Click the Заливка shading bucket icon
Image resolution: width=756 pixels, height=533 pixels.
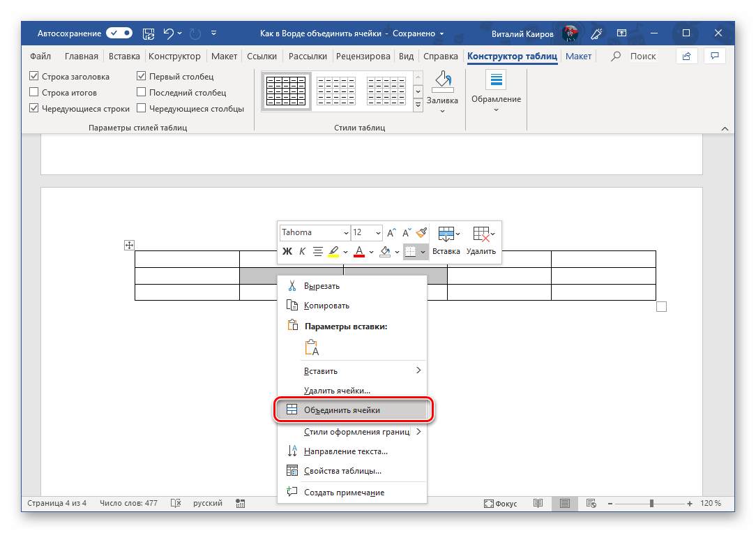click(443, 82)
